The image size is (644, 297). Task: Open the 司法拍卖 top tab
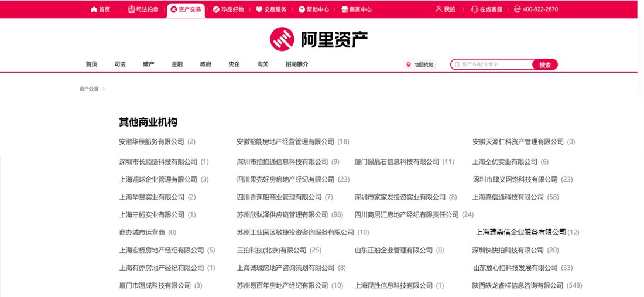click(x=143, y=9)
